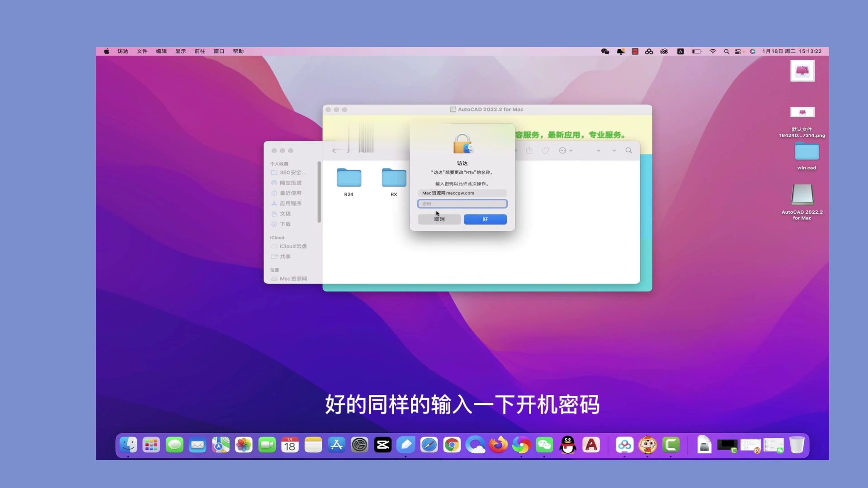868x488 pixels.
Task: Open the Trash in the Dock
Action: (x=797, y=445)
